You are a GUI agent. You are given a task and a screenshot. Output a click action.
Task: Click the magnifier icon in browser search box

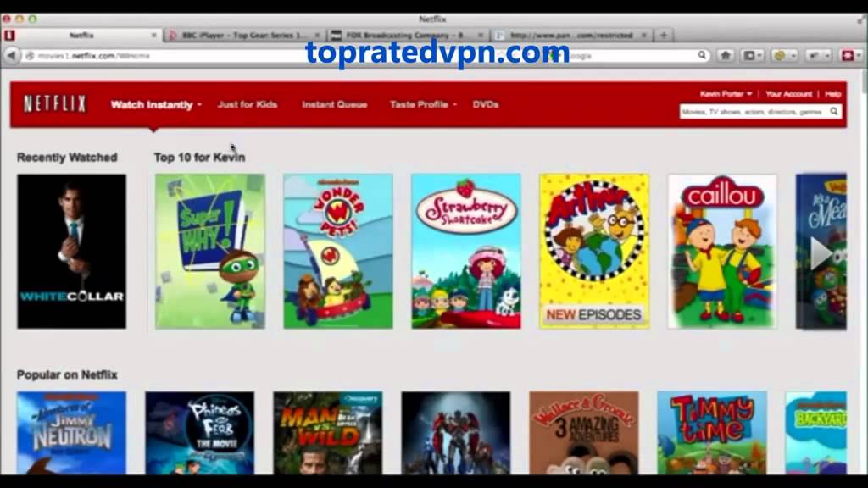[x=702, y=55]
